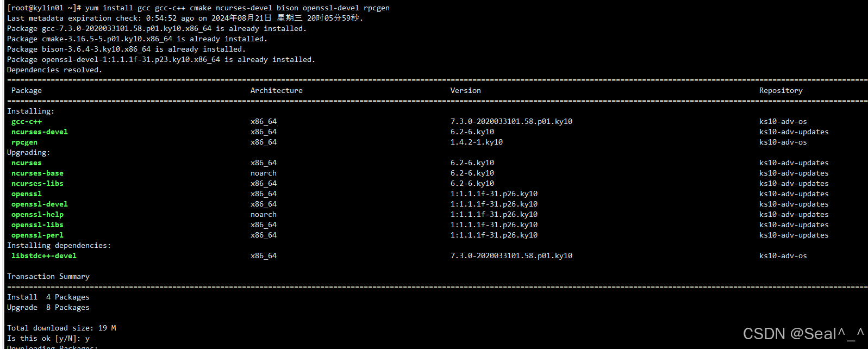868x349 pixels.
Task: Click the gcc already installed message line
Action: [157, 29]
